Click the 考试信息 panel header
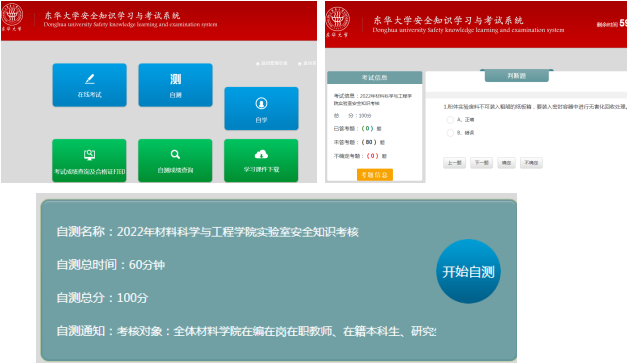 tap(375, 78)
